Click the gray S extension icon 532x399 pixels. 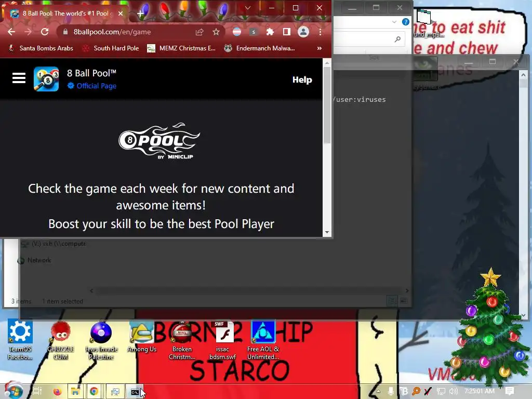coord(254,32)
